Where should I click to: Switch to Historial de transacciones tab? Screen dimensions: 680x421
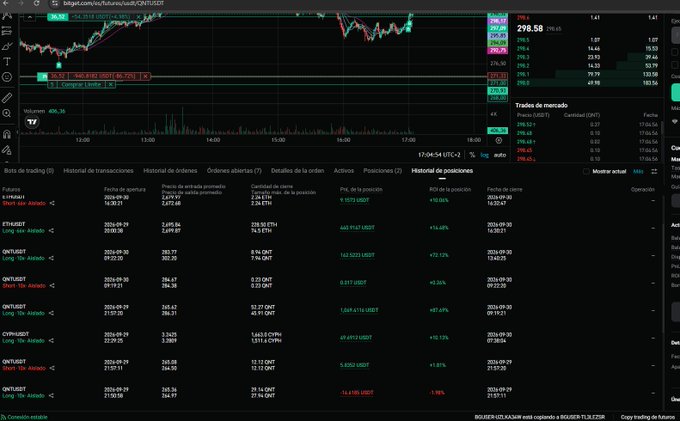(98, 171)
